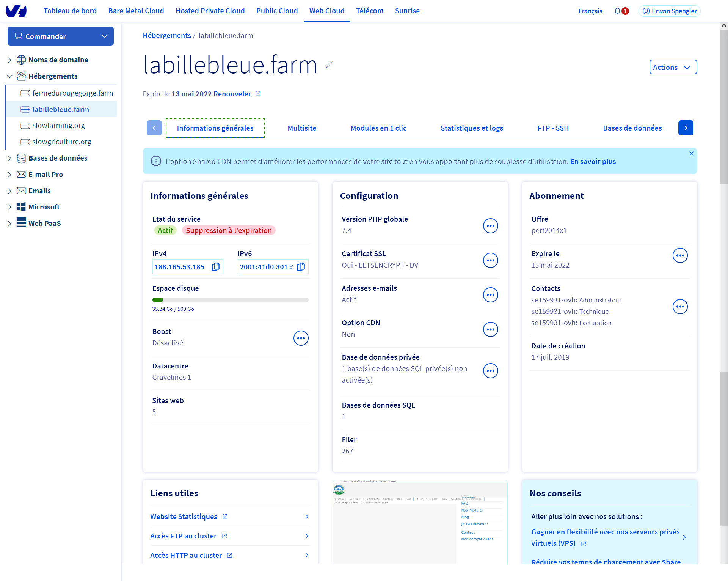Open the Bases de données tab
This screenshot has width=728, height=581.
[632, 128]
